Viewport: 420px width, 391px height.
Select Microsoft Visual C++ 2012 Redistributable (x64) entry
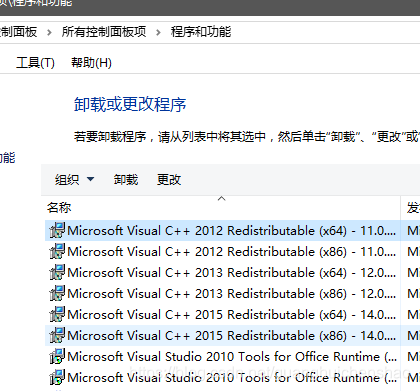point(222,230)
